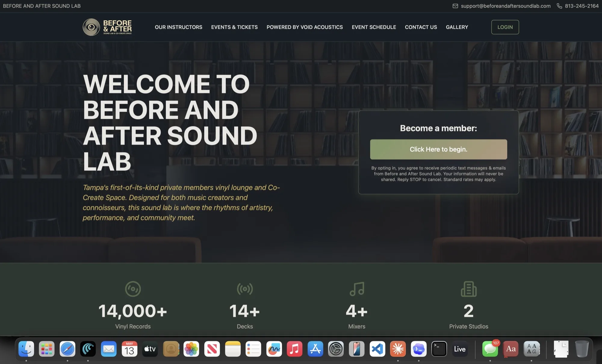Open the App Store
602x364 pixels.
pyautogui.click(x=315, y=349)
